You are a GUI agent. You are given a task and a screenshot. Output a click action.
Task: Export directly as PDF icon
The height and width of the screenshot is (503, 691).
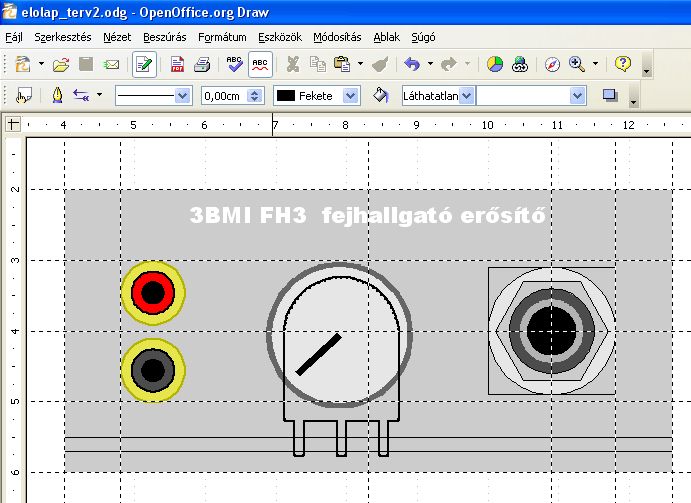[177, 64]
